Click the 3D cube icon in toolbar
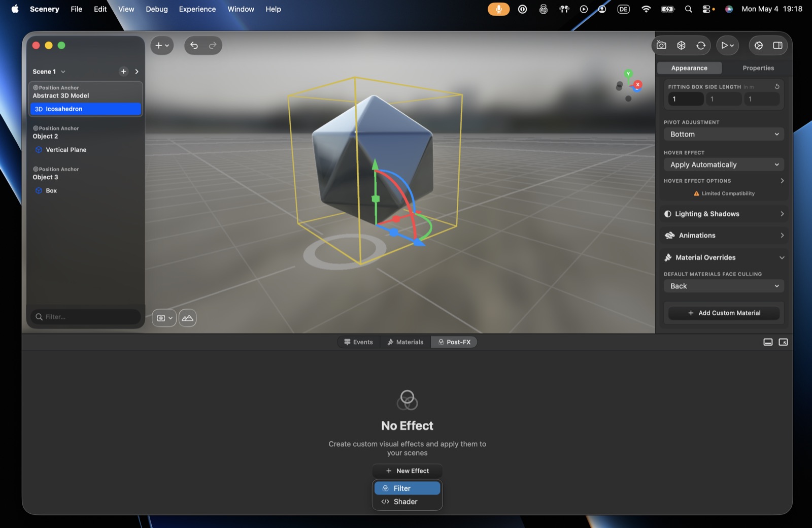Viewport: 812px width, 528px height. pos(681,45)
